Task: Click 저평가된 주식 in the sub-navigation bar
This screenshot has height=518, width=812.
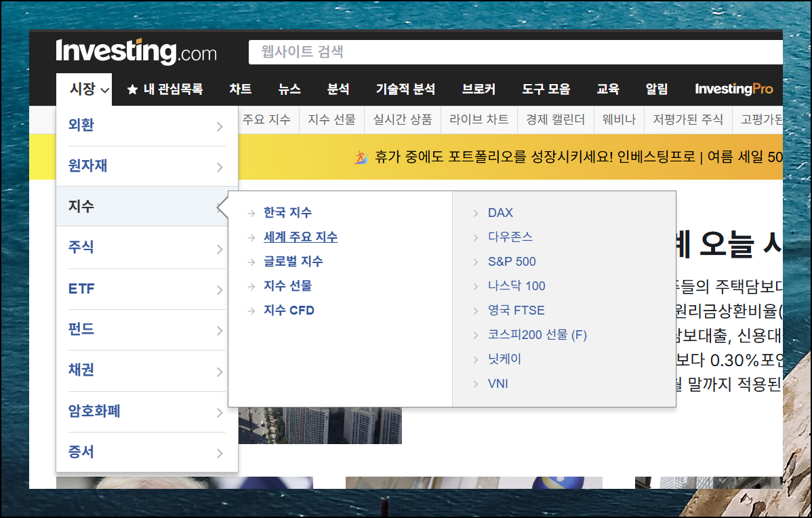Action: 688,119
